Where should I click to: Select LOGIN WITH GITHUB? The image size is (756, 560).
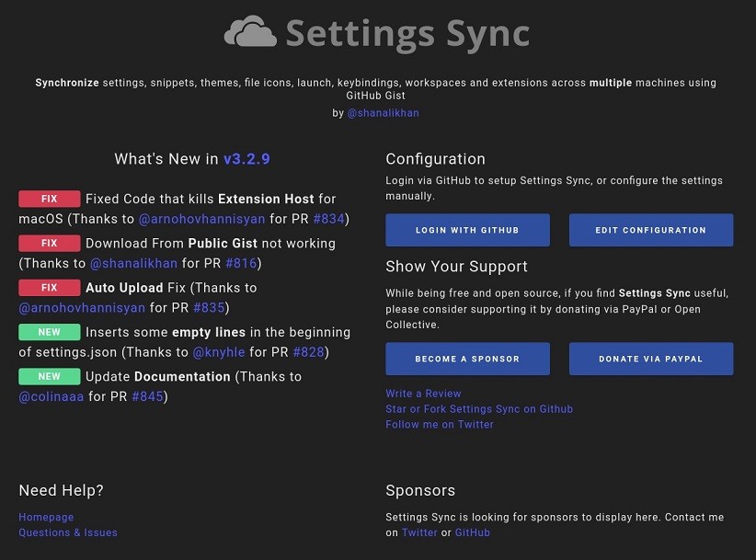click(467, 230)
